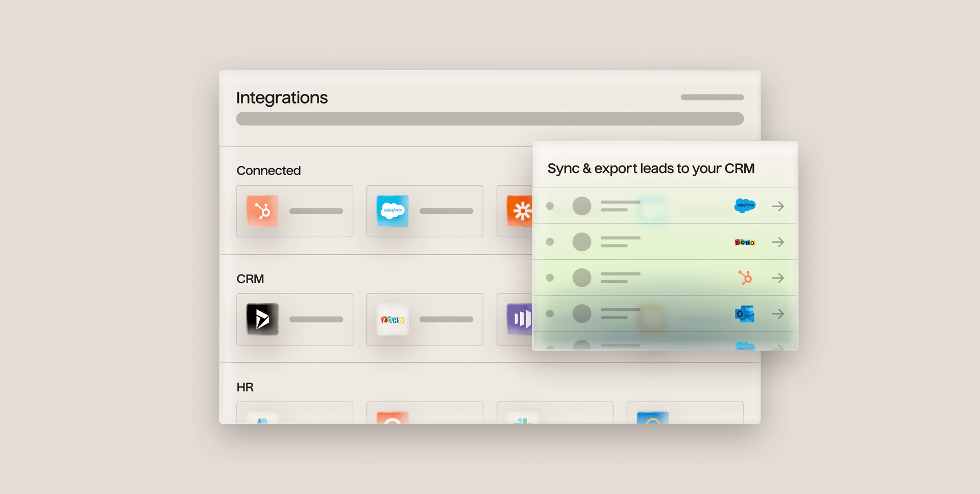
Task: Click the HubSpot icon under Connected
Action: point(262,211)
